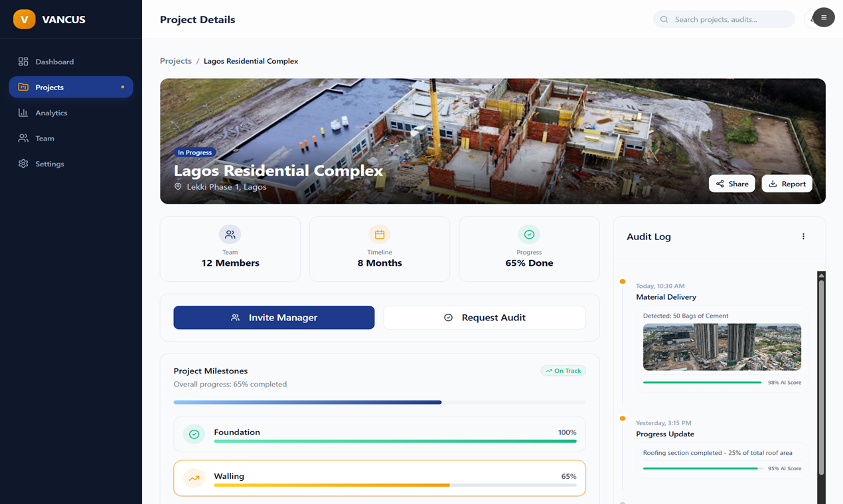Click the Settings gear icon
Viewport: 843px width, 504px height.
point(23,164)
